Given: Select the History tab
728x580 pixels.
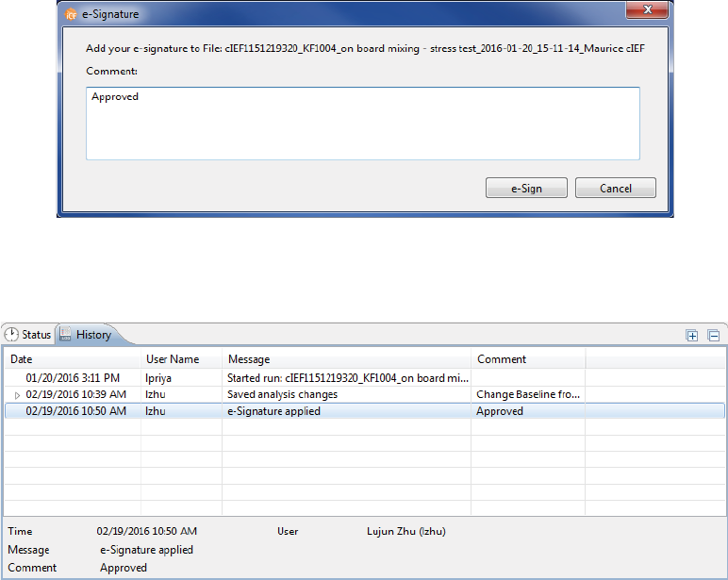Looking at the screenshot, I should point(89,335).
